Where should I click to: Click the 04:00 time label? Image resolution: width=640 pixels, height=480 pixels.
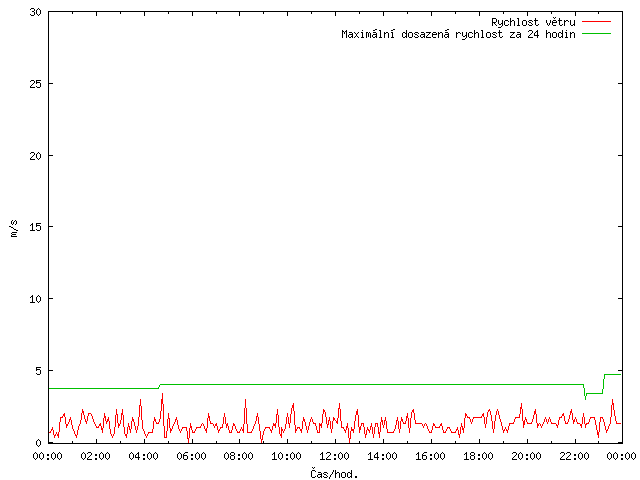point(143,456)
